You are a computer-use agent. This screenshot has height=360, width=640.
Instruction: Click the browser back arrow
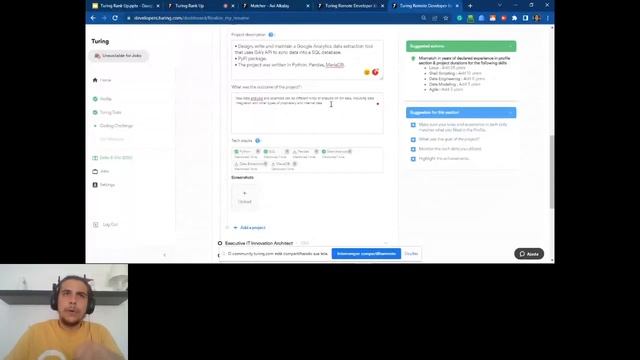(93, 18)
